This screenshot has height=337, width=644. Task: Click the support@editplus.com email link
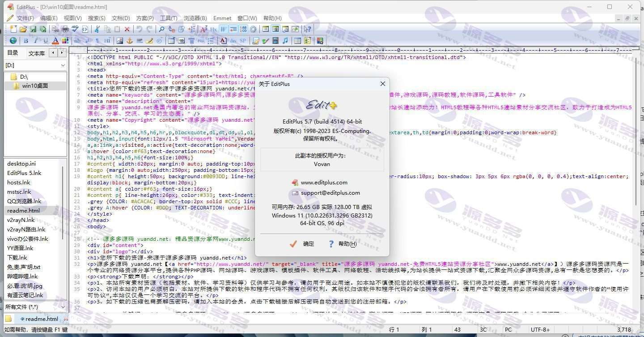point(330,193)
